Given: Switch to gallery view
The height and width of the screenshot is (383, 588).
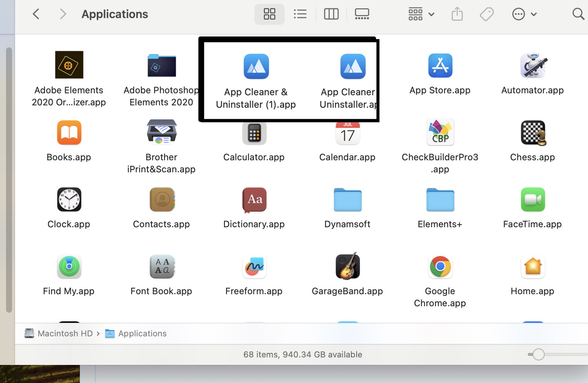Looking at the screenshot, I should click(362, 14).
